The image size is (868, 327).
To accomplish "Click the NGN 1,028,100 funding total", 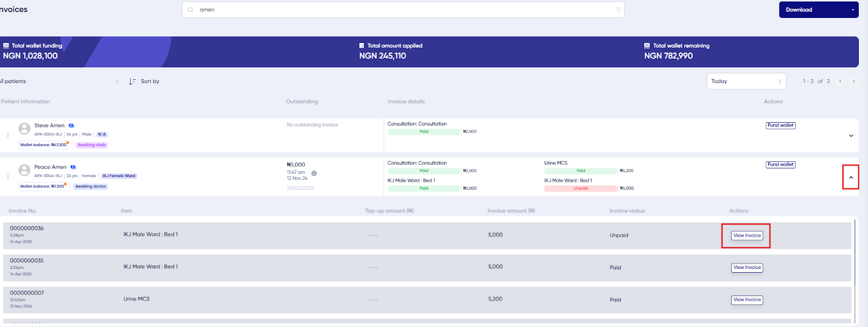I will pyautogui.click(x=30, y=56).
